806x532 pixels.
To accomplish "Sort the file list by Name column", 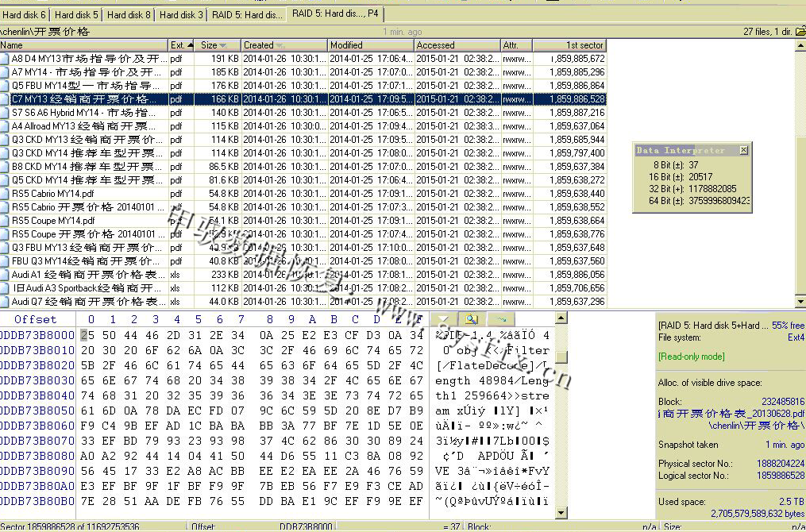I will (84, 45).
